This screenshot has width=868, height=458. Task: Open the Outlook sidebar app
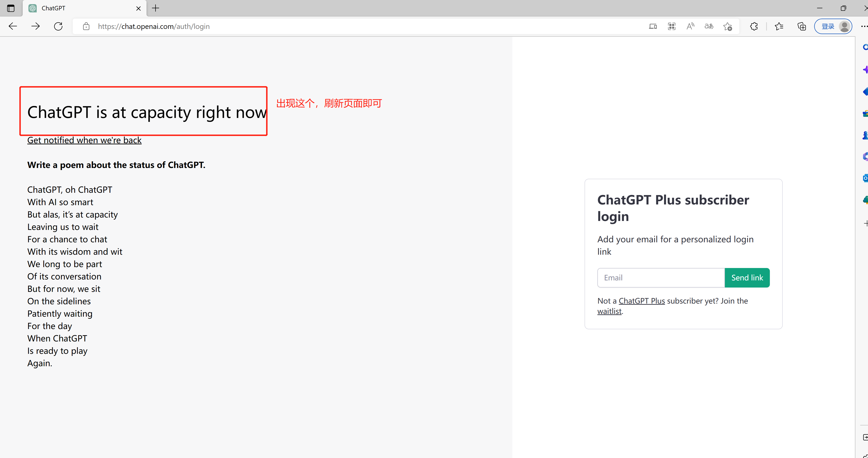coord(865,178)
